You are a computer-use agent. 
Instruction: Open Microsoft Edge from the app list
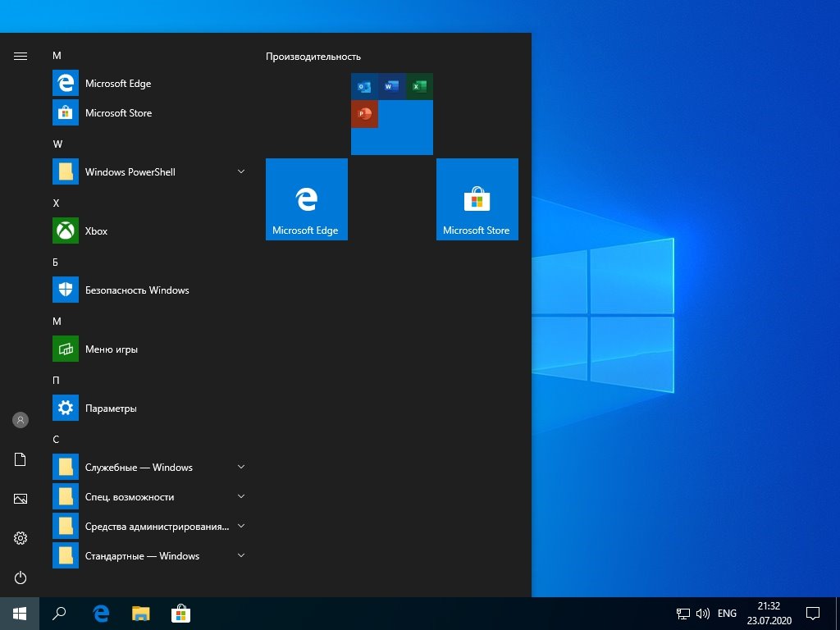tap(149, 83)
